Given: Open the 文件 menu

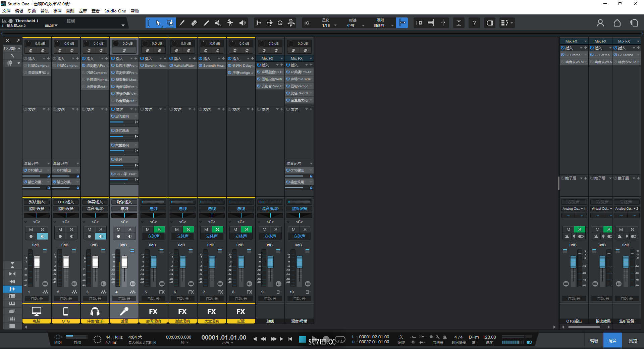Looking at the screenshot, I should (6, 11).
